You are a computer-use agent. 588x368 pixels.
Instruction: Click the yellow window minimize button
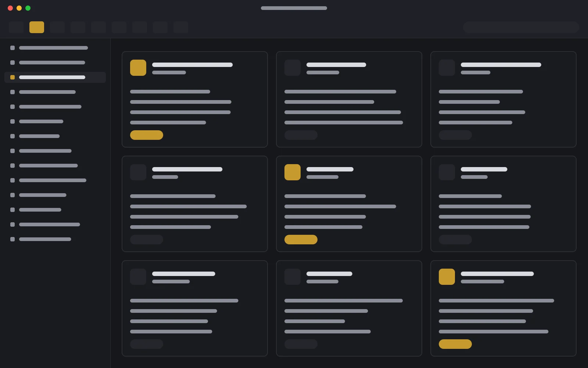coord(19,8)
